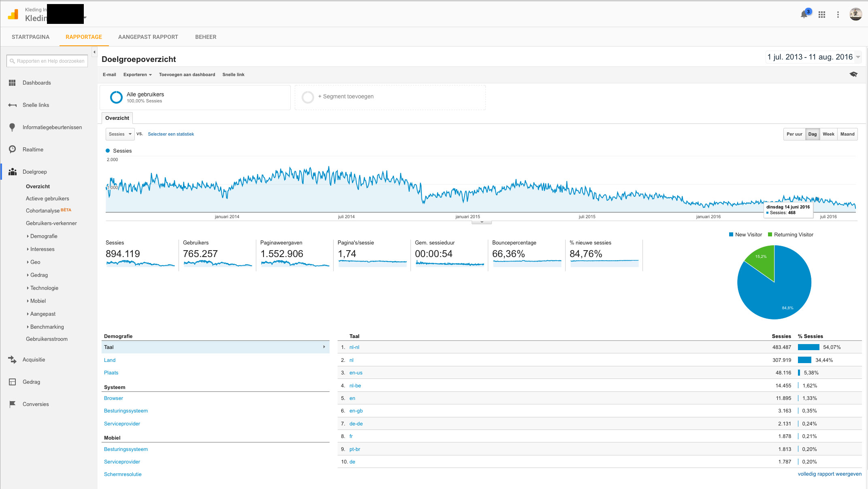Select the Maand granularity

pos(847,134)
